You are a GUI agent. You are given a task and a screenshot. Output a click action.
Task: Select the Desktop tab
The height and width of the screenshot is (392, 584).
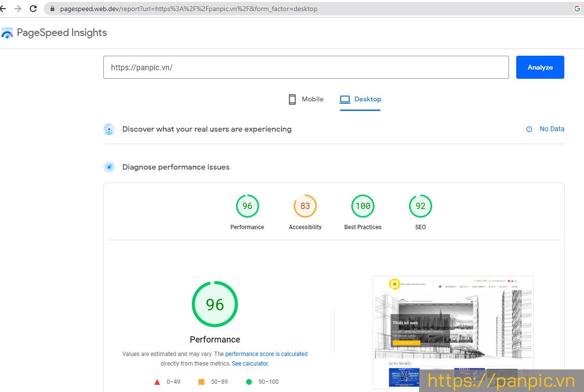tap(360, 99)
